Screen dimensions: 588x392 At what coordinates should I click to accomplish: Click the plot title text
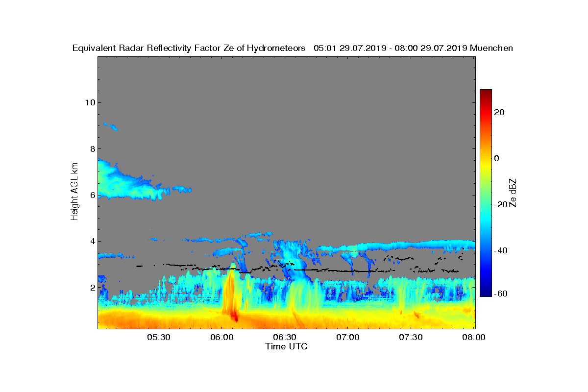pos(293,48)
